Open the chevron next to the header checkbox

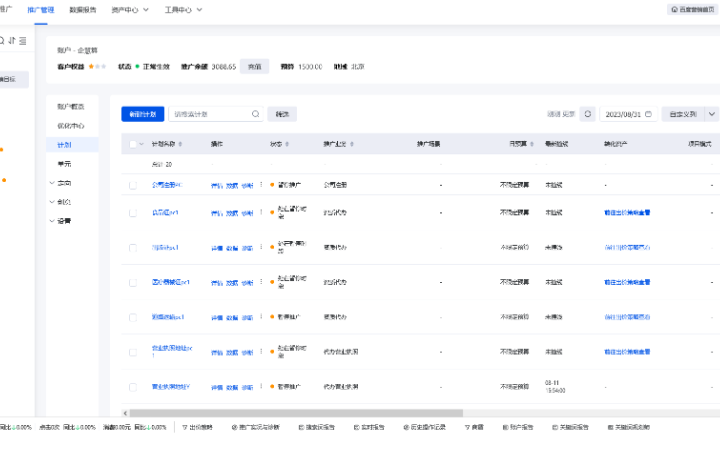pos(141,144)
